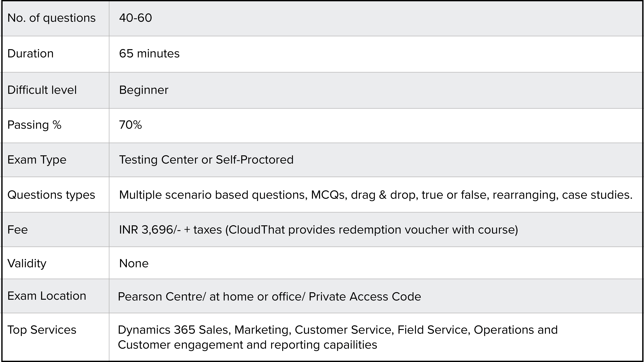The height and width of the screenshot is (362, 644).
Task: Select the 70% passing value
Action: coord(130,125)
